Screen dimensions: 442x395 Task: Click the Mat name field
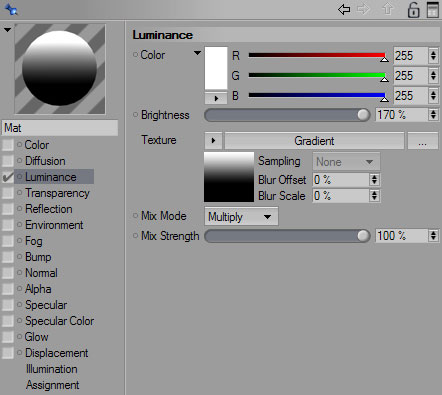[60, 128]
